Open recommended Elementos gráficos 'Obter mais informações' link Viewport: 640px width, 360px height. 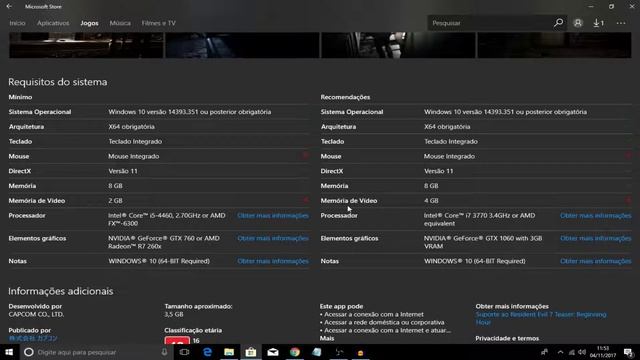[596, 238]
